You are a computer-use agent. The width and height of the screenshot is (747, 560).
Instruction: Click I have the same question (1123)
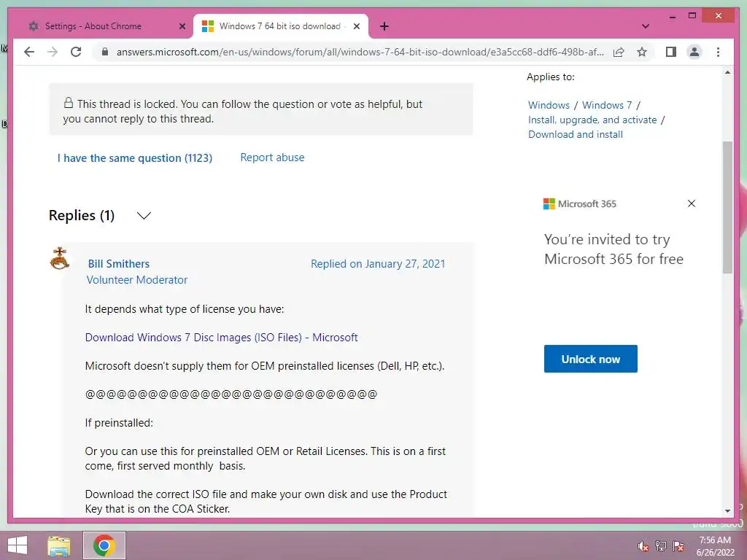point(135,158)
